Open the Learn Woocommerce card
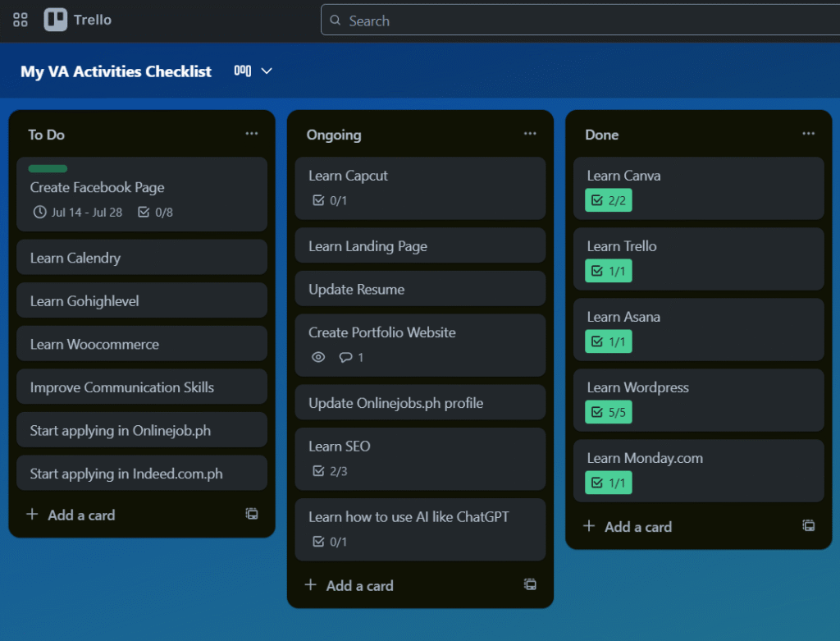The height and width of the screenshot is (641, 840). [142, 344]
